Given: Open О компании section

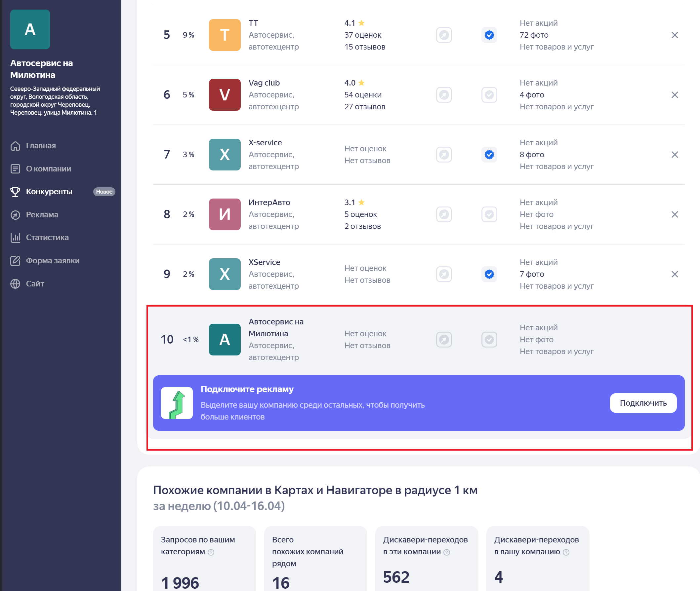Looking at the screenshot, I should (x=48, y=169).
